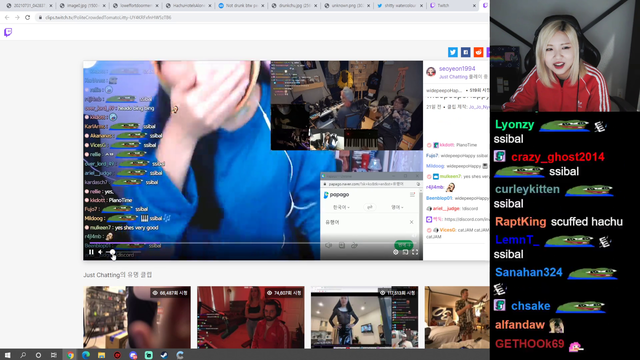
Task: Click the Twitch logo in page header
Action: point(8,32)
